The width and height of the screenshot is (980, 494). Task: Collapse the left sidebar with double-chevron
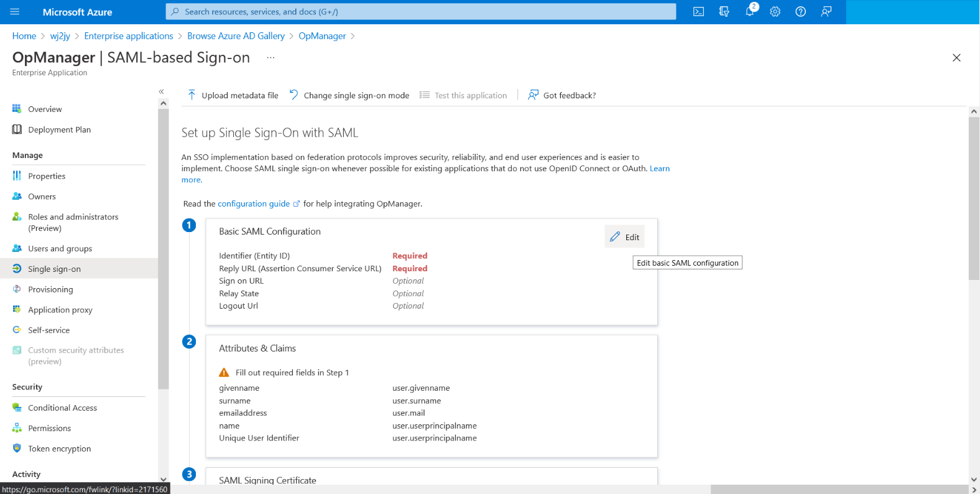point(161,91)
